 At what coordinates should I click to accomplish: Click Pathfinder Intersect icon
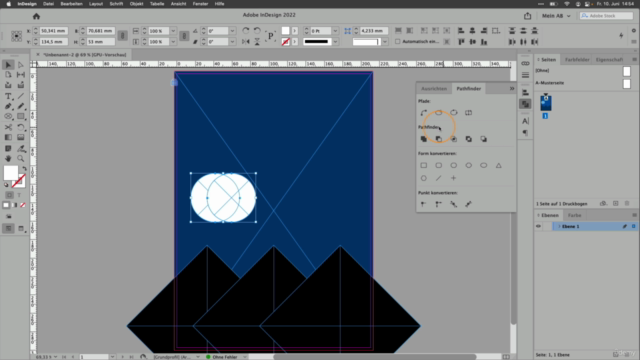[453, 139]
